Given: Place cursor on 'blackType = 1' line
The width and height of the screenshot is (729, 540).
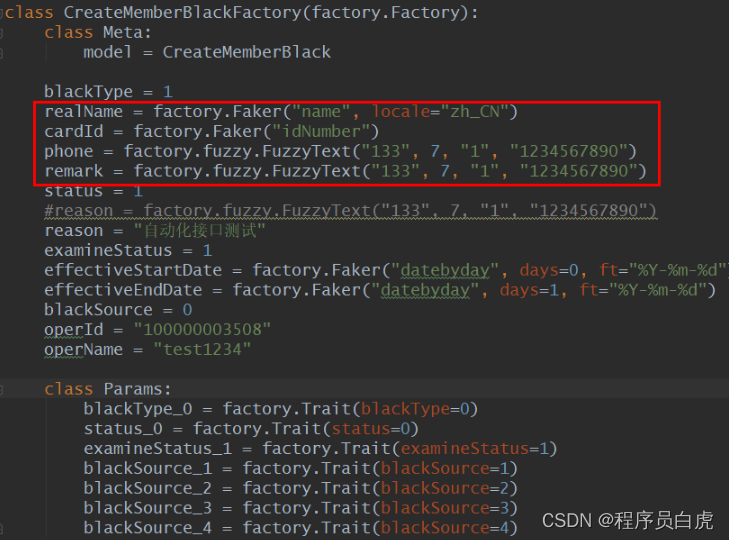Looking at the screenshot, I should 108,92.
